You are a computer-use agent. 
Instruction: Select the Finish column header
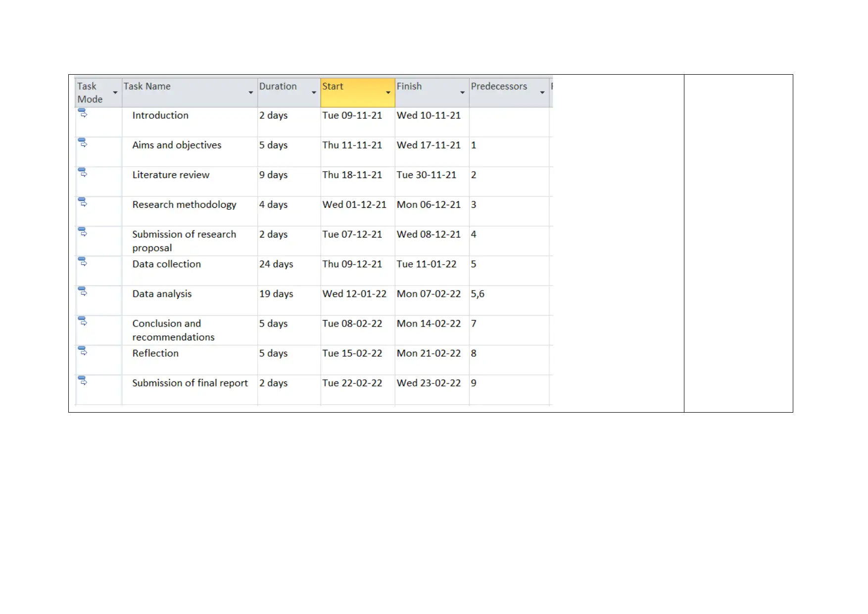pyautogui.click(x=432, y=93)
